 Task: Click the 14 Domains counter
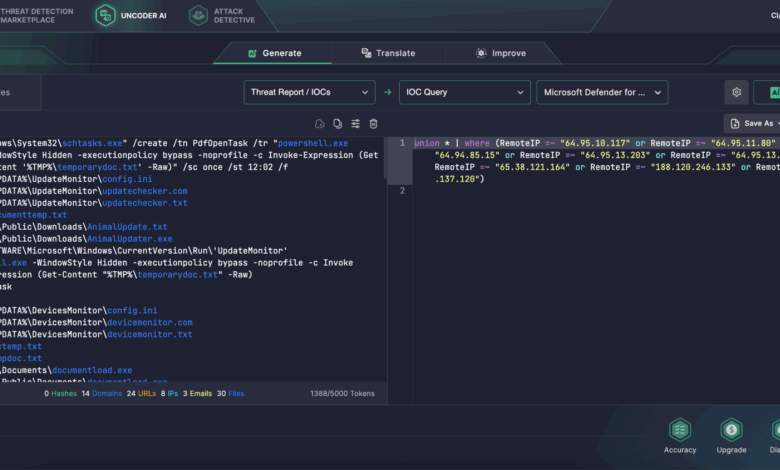101,393
